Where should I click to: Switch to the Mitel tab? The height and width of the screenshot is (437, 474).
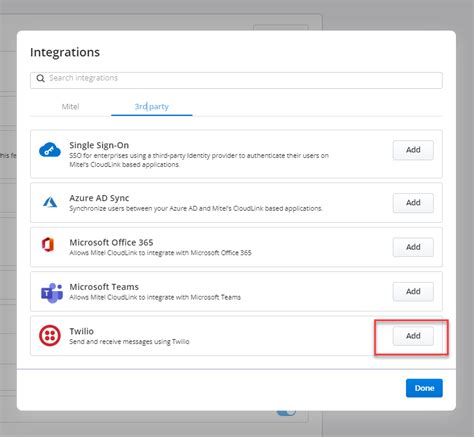(70, 107)
